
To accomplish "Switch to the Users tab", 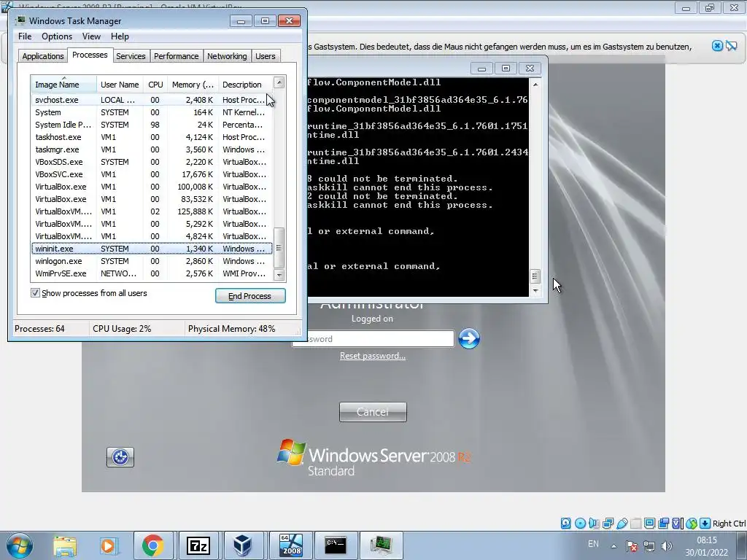I will click(266, 56).
